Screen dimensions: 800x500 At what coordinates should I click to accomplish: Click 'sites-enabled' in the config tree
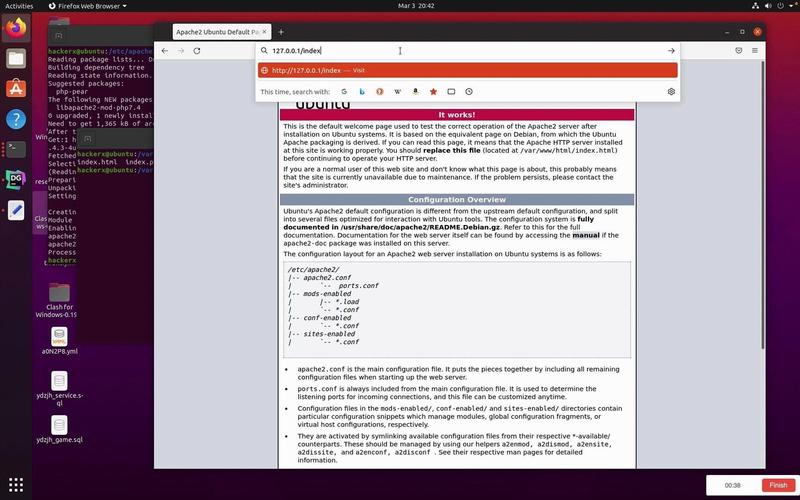point(329,334)
